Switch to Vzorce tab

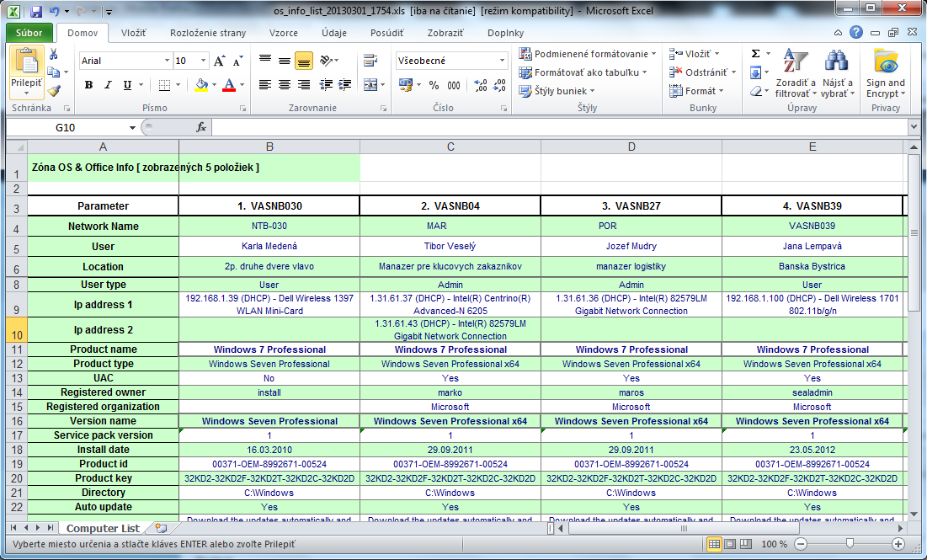tap(283, 33)
